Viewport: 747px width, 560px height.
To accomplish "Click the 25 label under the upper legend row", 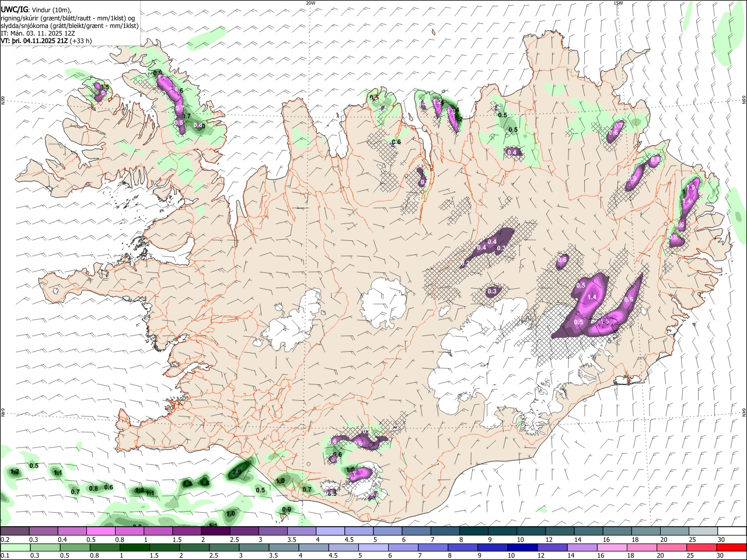I will click(x=692, y=540).
